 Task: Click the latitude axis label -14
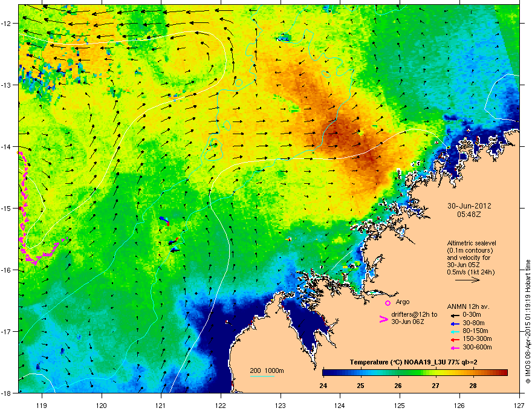pos(7,147)
